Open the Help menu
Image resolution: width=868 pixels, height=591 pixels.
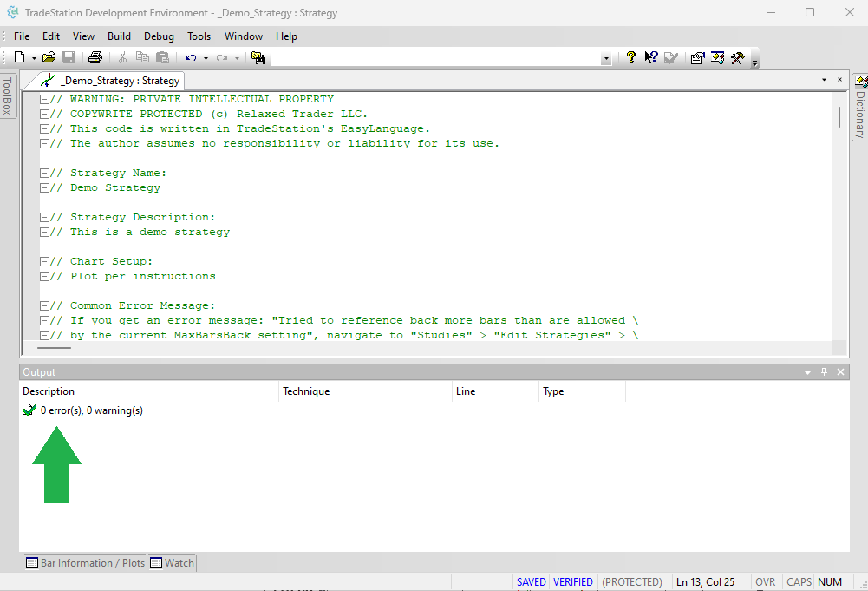286,36
